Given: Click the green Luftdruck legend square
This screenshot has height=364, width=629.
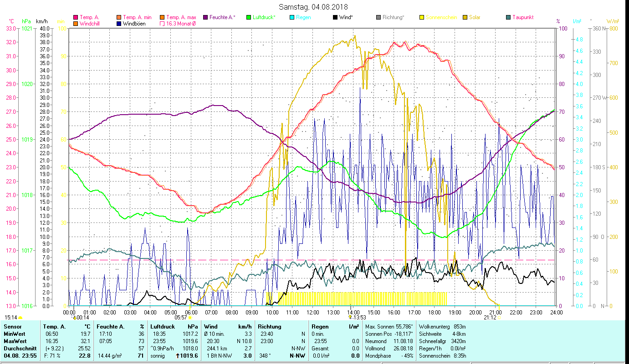Looking at the screenshot, I should pos(249,18).
